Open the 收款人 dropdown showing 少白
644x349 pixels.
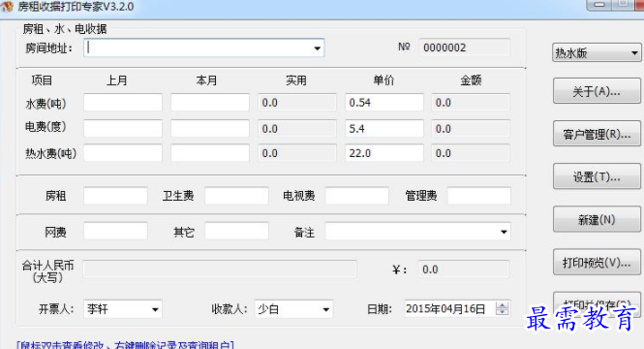tap(325, 309)
